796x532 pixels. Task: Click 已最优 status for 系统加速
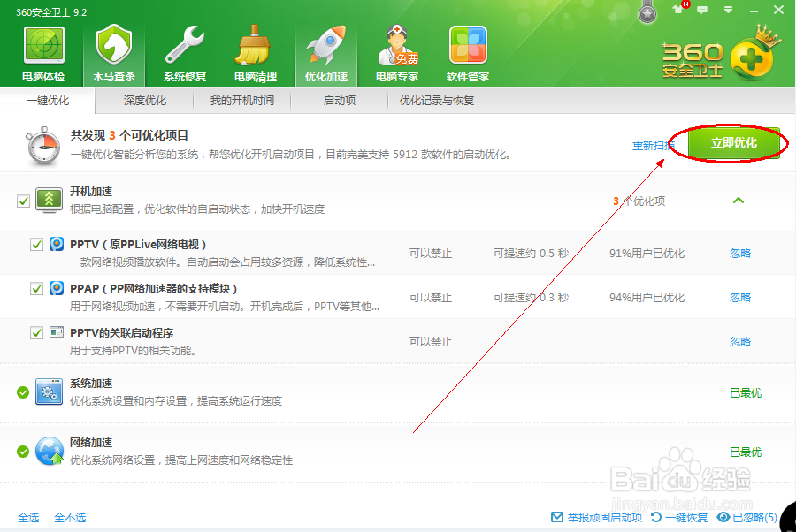point(746,392)
